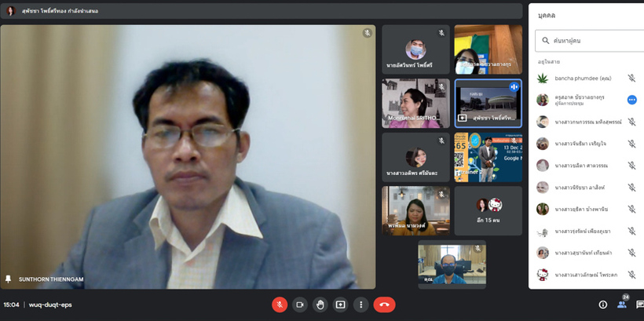The image size is (644, 321).
Task: Click the banner text สุพัชชา โพธิ์ศรีทอง กำลังนำเสนอ
Action: 60,11
